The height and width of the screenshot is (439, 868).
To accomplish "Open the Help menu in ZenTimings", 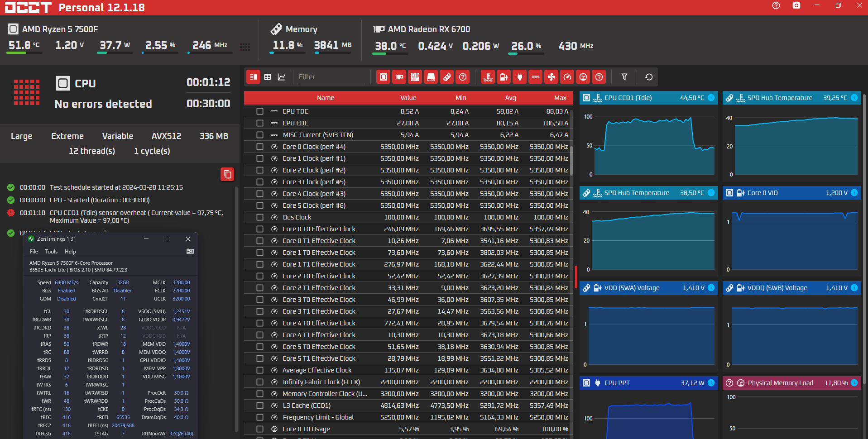I will pos(70,252).
